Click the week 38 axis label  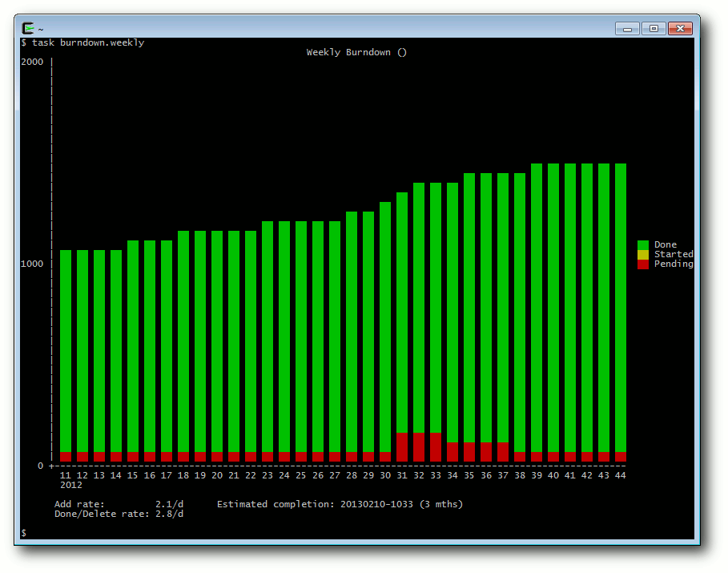click(x=520, y=475)
